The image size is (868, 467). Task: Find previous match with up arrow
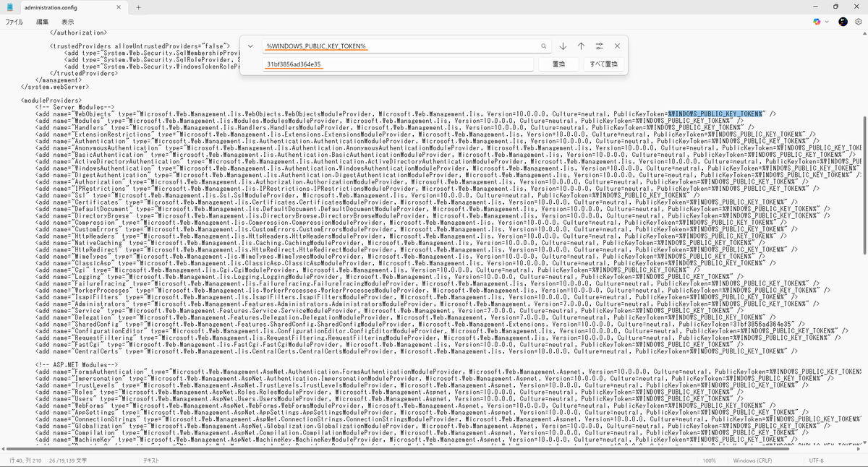[x=581, y=46]
